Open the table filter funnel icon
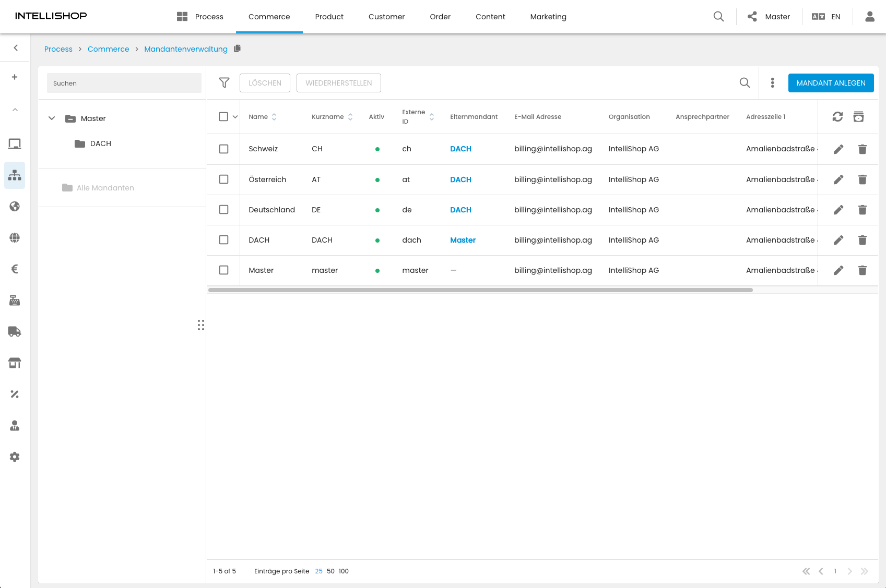 click(x=224, y=83)
